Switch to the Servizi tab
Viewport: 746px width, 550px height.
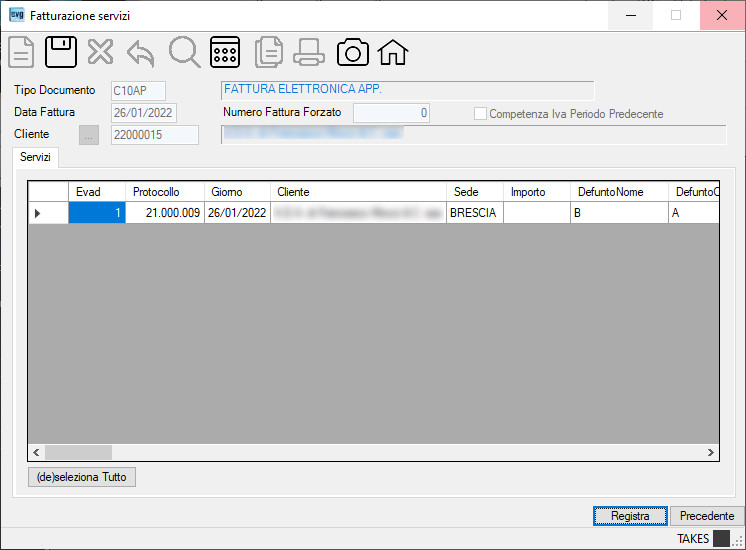point(35,157)
